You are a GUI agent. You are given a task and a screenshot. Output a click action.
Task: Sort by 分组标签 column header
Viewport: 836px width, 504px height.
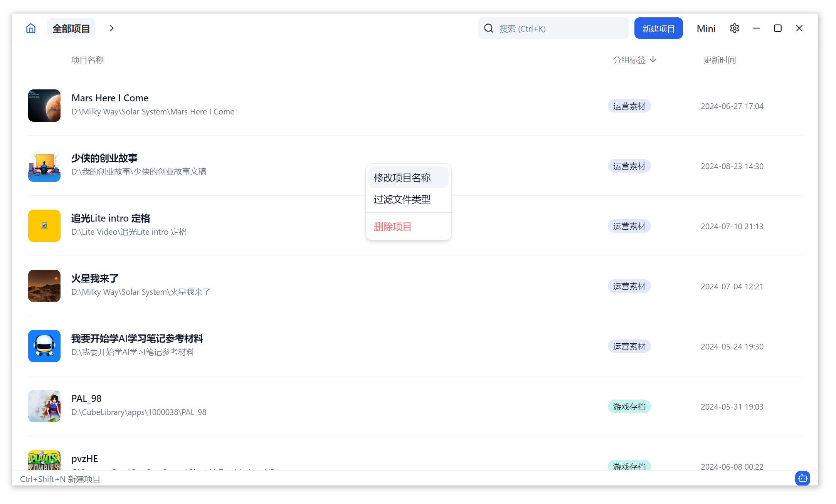point(634,60)
